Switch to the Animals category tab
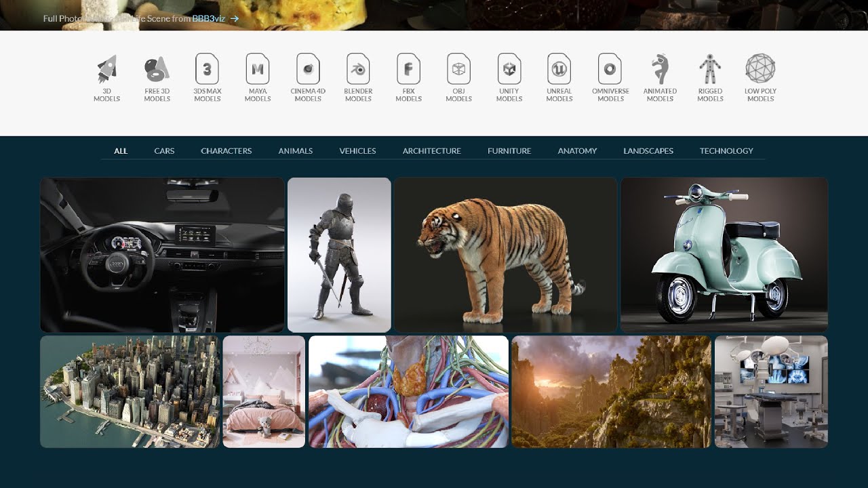 (x=296, y=151)
